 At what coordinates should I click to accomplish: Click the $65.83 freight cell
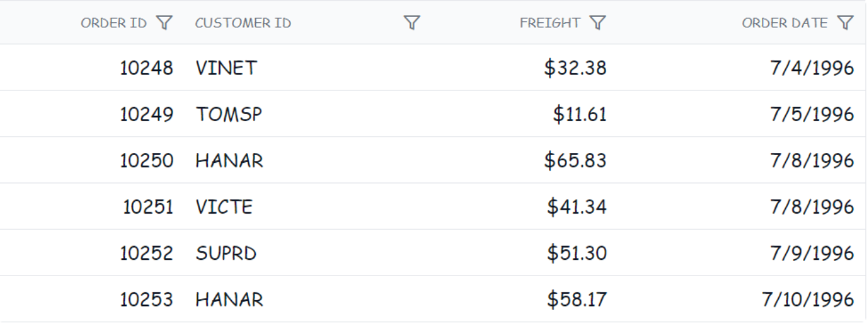tap(576, 161)
